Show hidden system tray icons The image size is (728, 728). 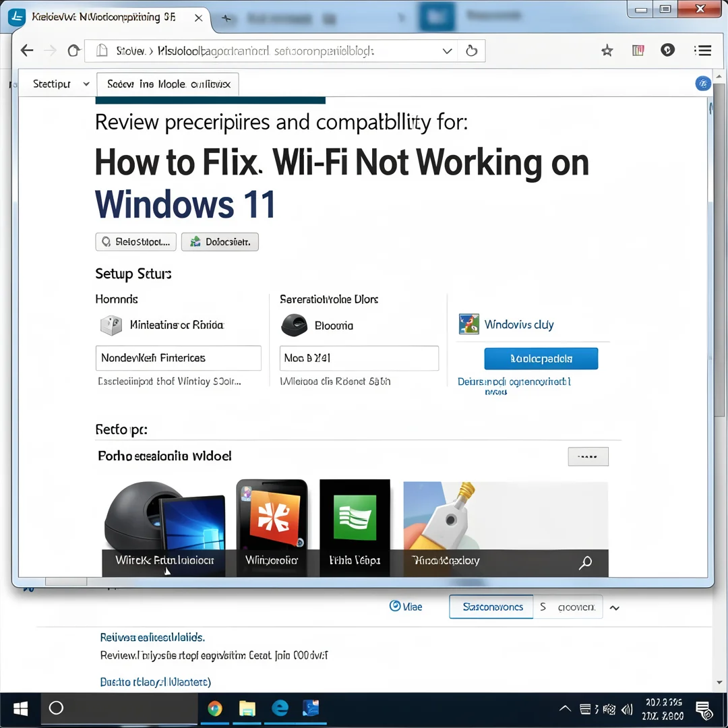click(565, 708)
